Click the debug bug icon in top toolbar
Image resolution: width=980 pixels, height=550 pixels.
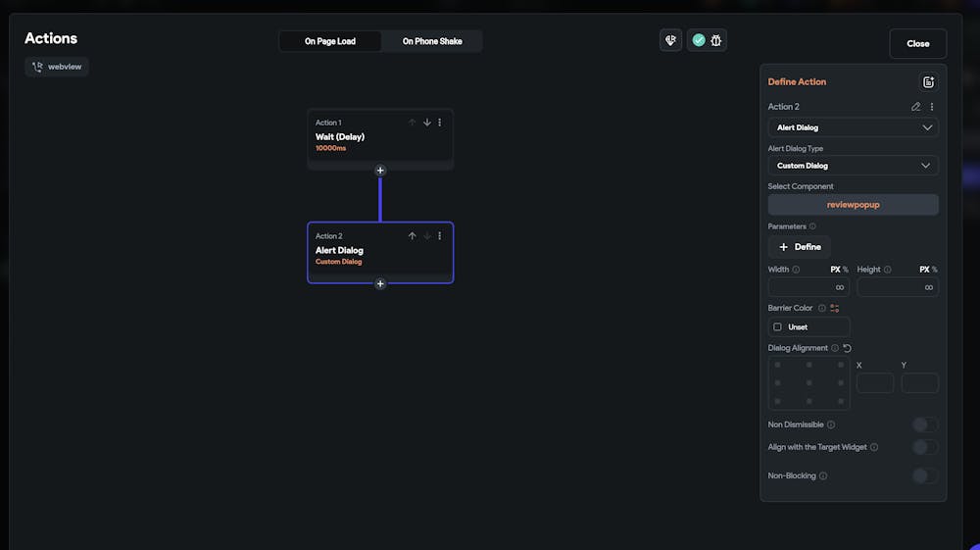pyautogui.click(x=715, y=40)
